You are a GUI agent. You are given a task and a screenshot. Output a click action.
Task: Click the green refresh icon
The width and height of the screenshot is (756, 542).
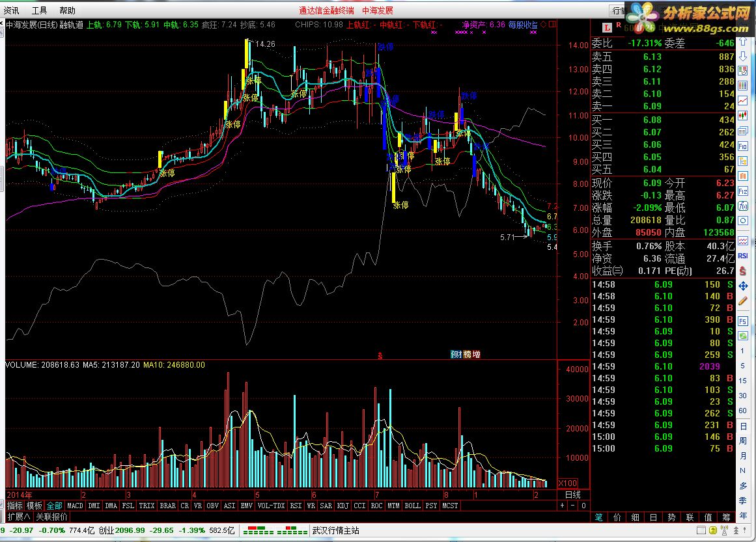pyautogui.click(x=743, y=335)
